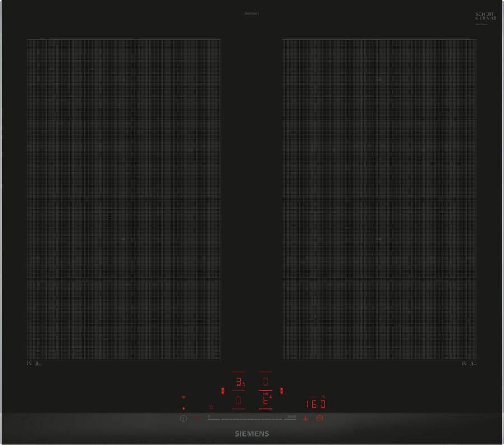Viewport: 504px width, 445px height.
Task: Tap the SIEMENS logo
Action: (x=251, y=434)
